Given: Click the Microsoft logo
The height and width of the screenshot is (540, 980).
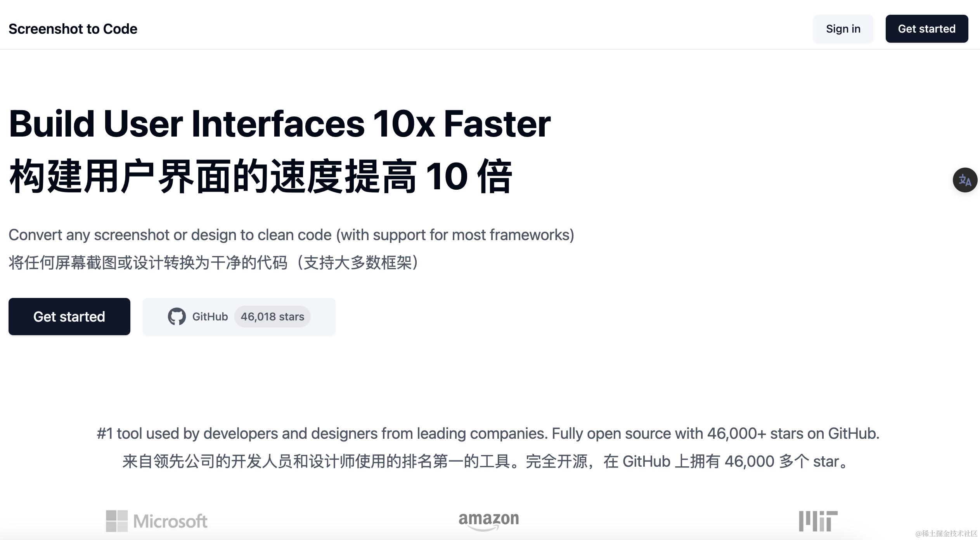Looking at the screenshot, I should coord(157,521).
